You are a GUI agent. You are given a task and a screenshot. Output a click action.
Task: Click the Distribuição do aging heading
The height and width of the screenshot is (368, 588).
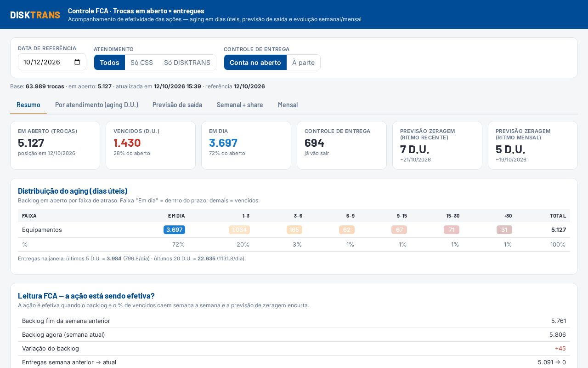pos(73,191)
